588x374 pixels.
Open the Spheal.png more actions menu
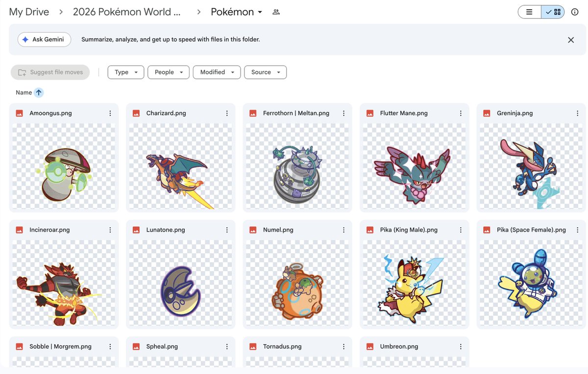[227, 346]
